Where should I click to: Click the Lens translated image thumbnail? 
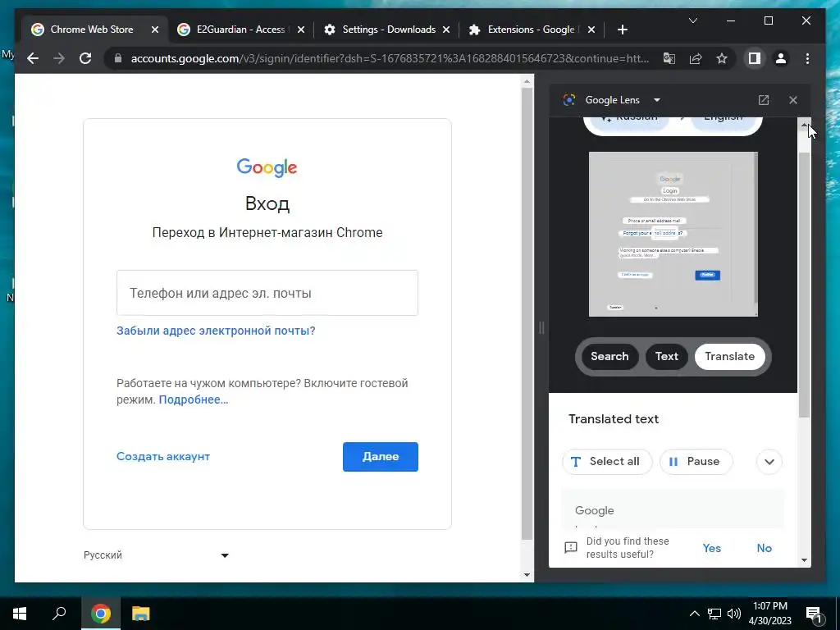click(x=673, y=234)
